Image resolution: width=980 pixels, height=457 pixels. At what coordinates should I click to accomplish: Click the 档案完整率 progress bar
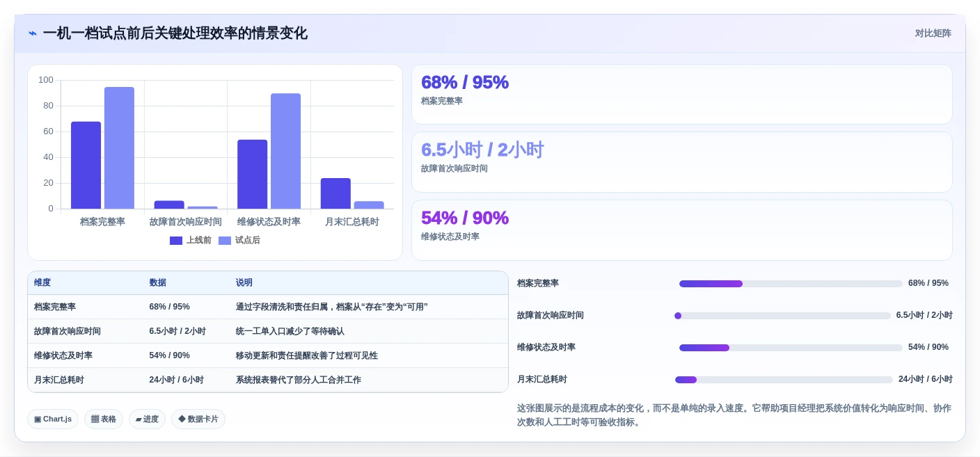[x=791, y=284]
